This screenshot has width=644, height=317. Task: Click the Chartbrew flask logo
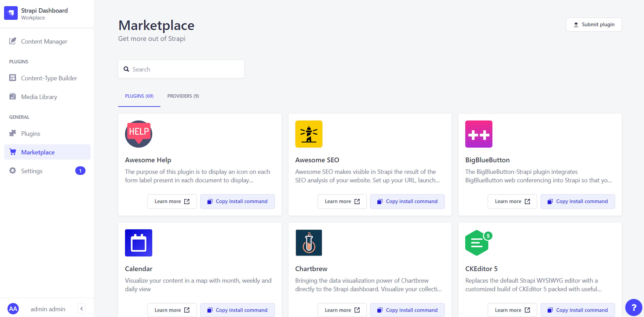(x=309, y=243)
